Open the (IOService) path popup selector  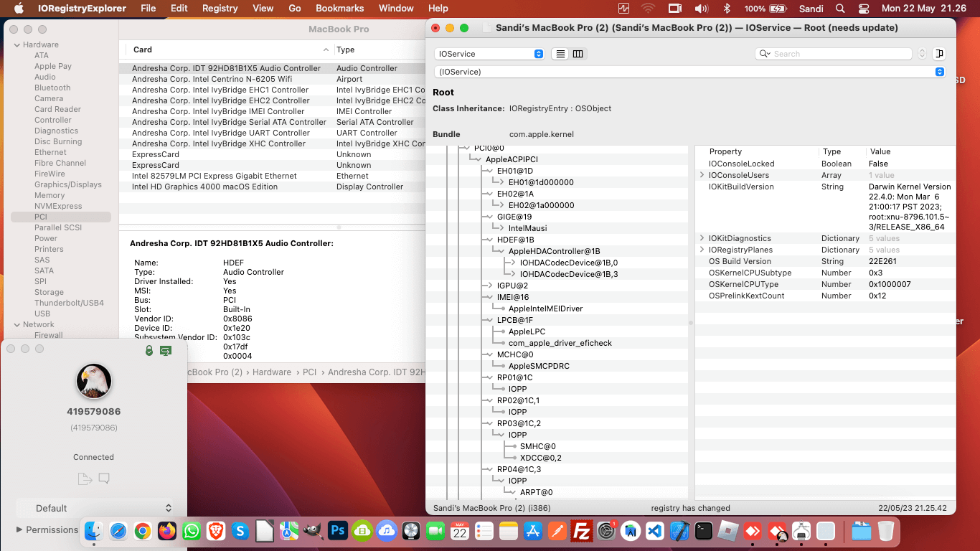pyautogui.click(x=689, y=72)
